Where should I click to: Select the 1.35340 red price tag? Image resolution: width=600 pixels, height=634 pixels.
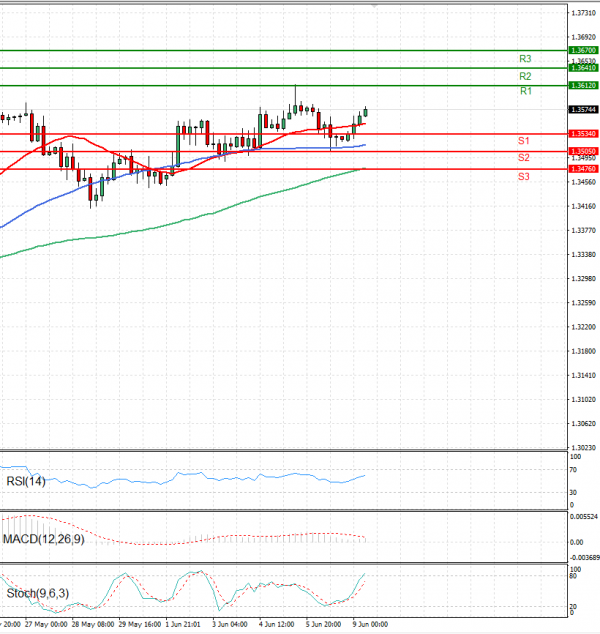pyautogui.click(x=583, y=134)
